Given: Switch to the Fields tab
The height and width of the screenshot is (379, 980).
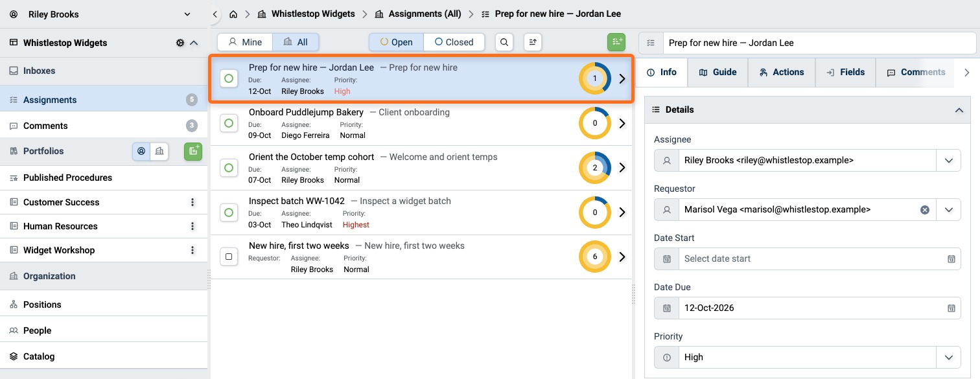Looking at the screenshot, I should pyautogui.click(x=845, y=72).
